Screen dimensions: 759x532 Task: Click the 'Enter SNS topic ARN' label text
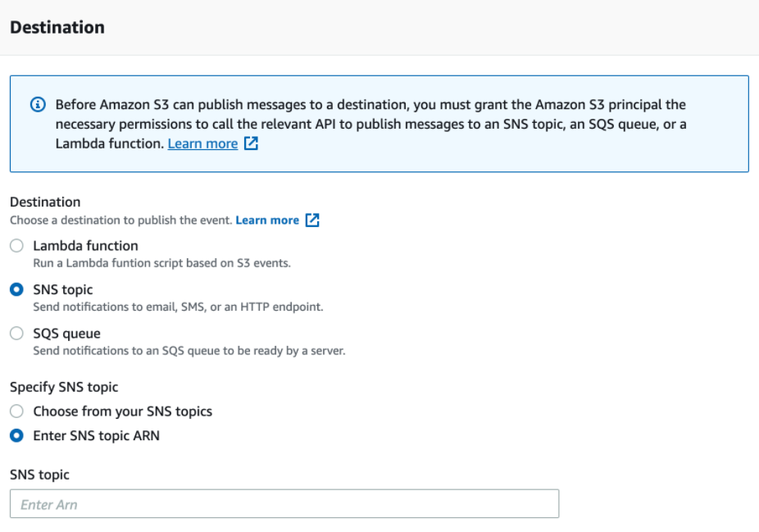click(x=97, y=435)
